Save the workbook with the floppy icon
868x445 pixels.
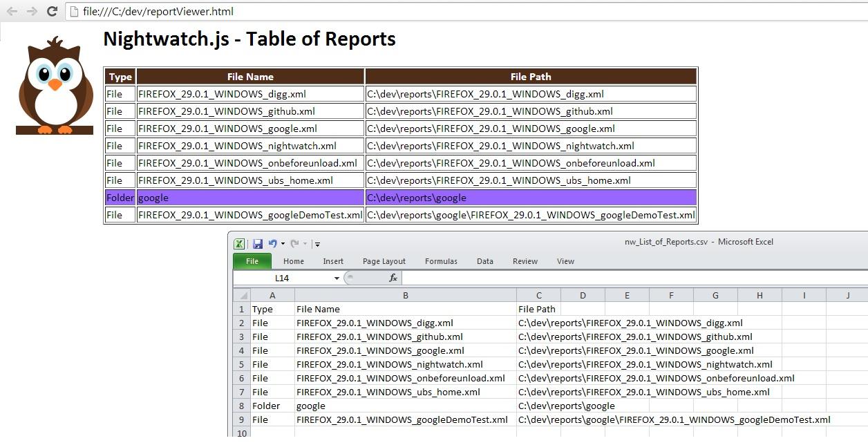[258, 243]
